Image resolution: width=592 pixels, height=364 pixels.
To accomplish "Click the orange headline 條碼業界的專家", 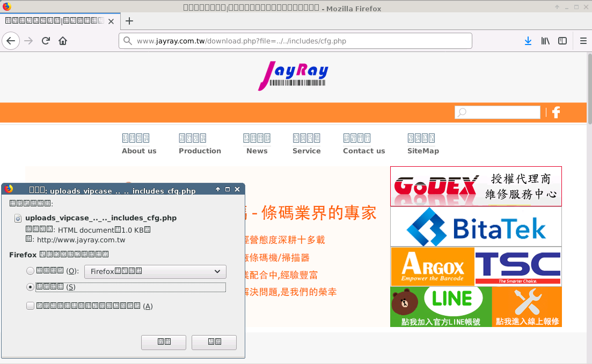I will 319,213.
